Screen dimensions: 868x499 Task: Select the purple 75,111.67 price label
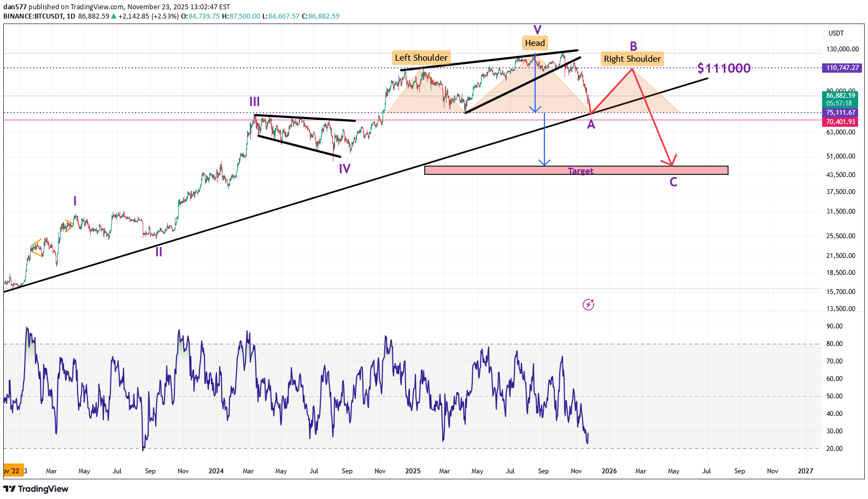click(841, 113)
